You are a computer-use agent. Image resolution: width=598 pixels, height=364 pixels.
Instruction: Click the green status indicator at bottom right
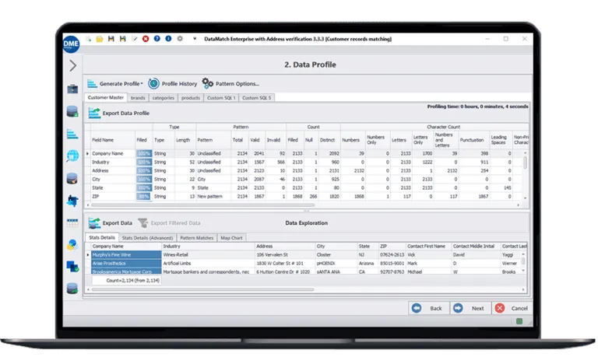(519, 321)
